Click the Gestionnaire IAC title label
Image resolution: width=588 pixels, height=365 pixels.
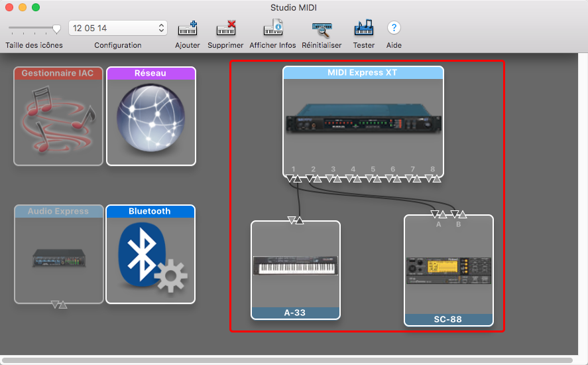(x=58, y=73)
